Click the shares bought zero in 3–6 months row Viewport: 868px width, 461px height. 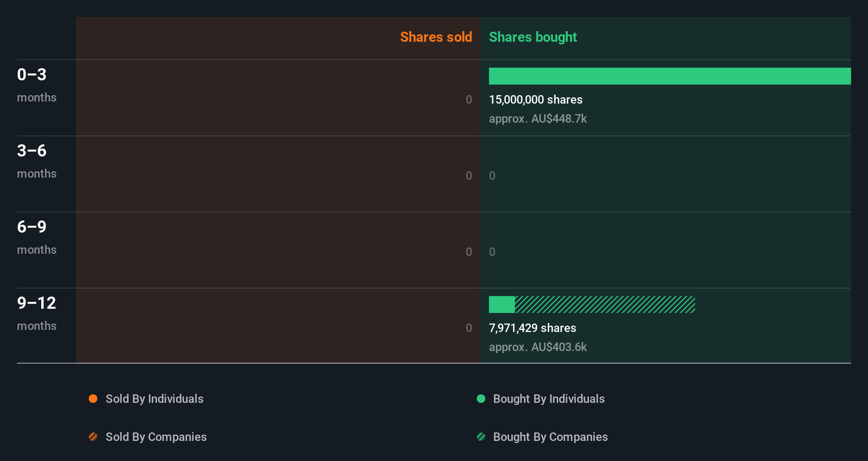pos(492,176)
